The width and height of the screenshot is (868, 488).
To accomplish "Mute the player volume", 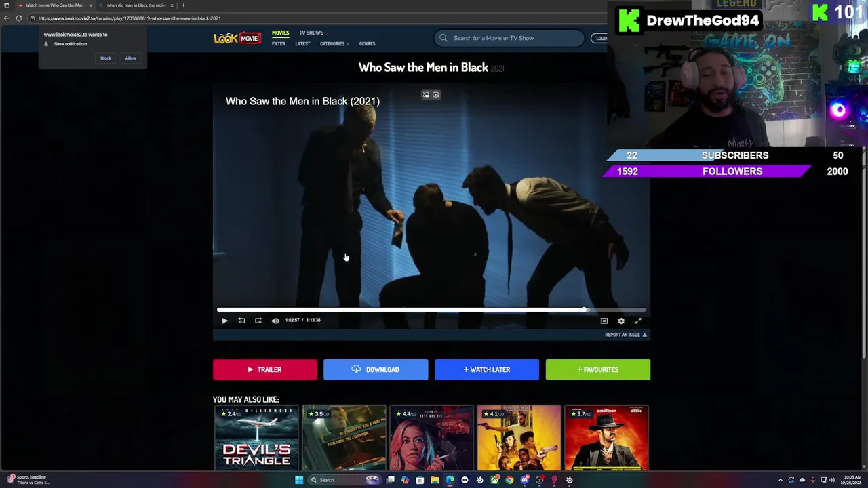I will pos(275,321).
